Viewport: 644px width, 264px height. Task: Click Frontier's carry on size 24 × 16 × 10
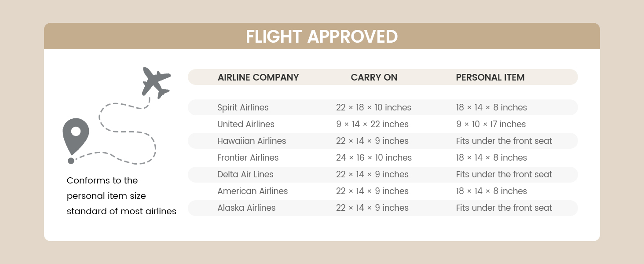(374, 158)
